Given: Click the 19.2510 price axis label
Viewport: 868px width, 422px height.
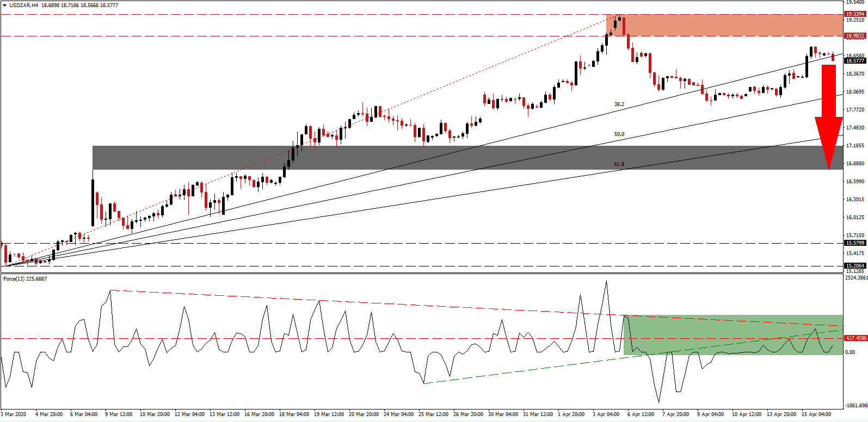Looking at the screenshot, I should 855,20.
